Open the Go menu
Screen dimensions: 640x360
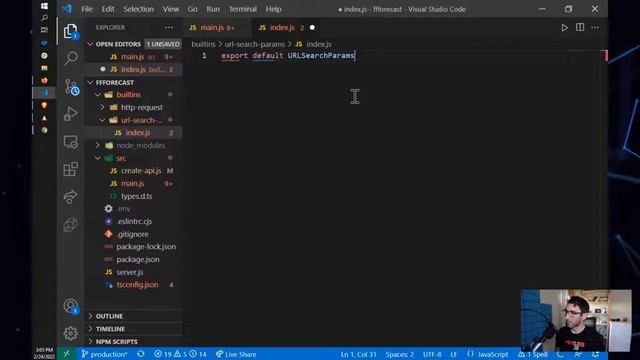pos(192,9)
